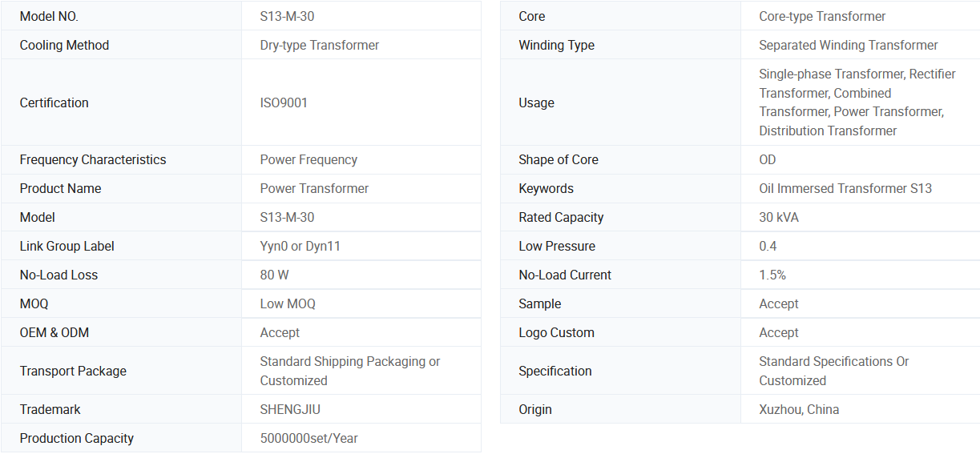Click the "Logo Custom" row label

(556, 332)
